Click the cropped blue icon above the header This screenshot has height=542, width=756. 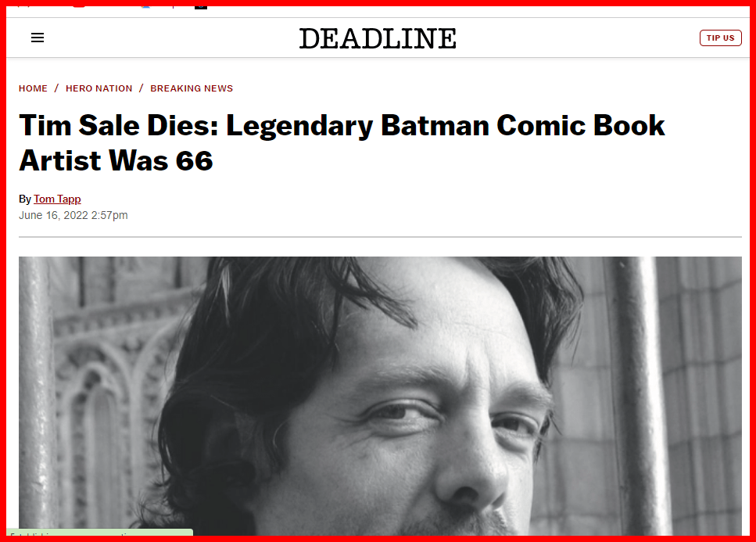146,5
